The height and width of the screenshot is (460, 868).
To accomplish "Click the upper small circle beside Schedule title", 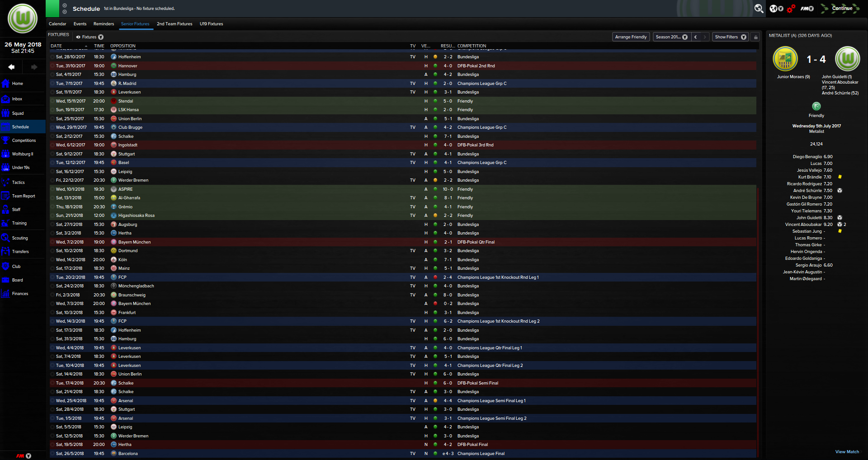I will point(65,5).
